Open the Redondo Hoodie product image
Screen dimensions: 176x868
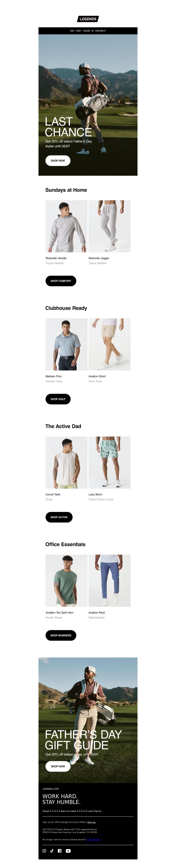click(66, 226)
